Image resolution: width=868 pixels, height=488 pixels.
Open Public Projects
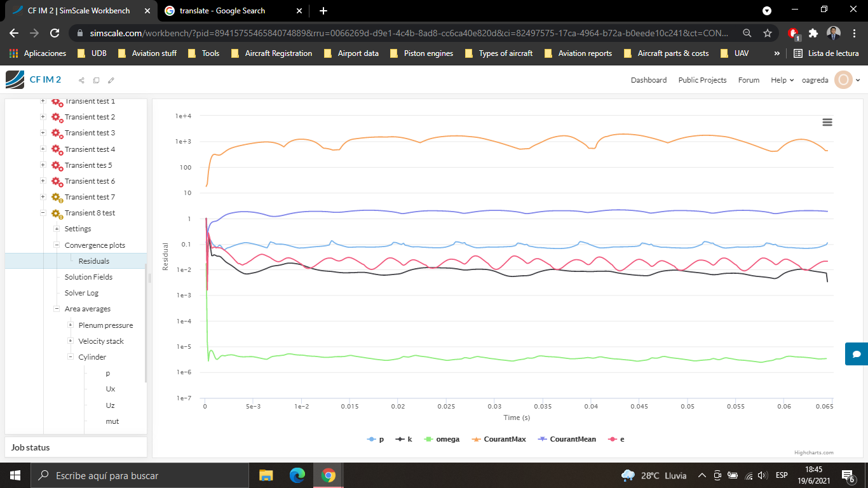tap(702, 80)
